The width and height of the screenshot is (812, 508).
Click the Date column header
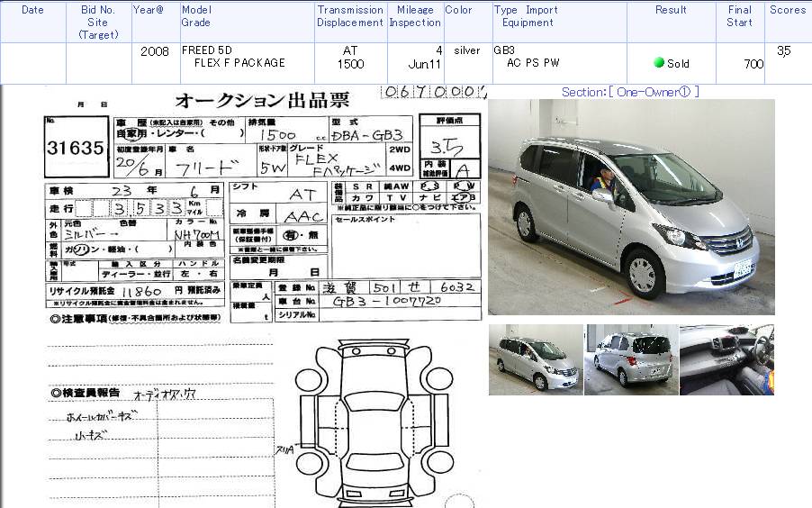(32, 10)
